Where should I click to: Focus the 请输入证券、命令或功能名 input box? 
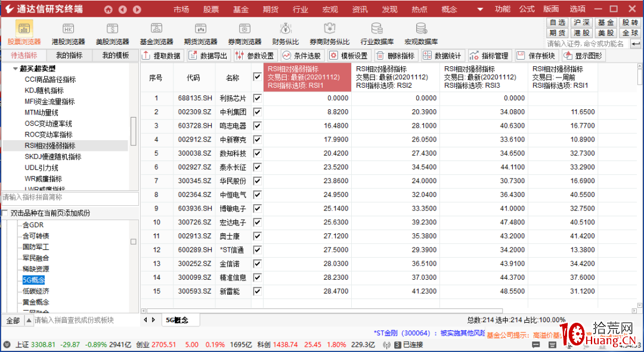click(587, 44)
